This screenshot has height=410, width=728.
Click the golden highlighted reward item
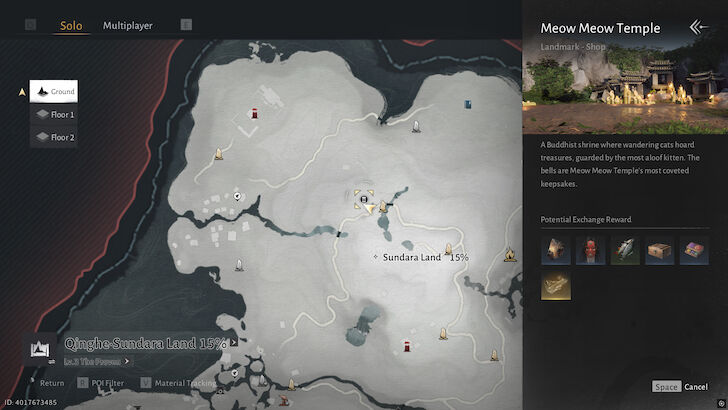coord(556,285)
